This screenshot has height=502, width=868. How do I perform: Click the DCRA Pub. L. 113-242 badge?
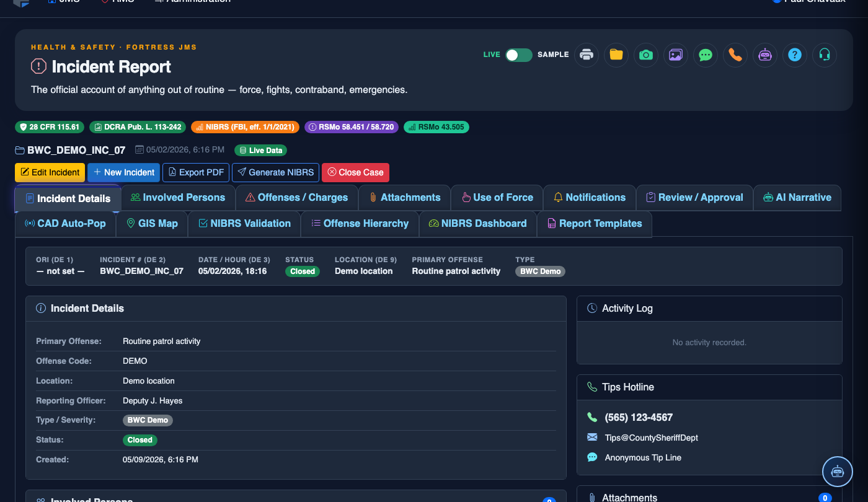coord(138,127)
